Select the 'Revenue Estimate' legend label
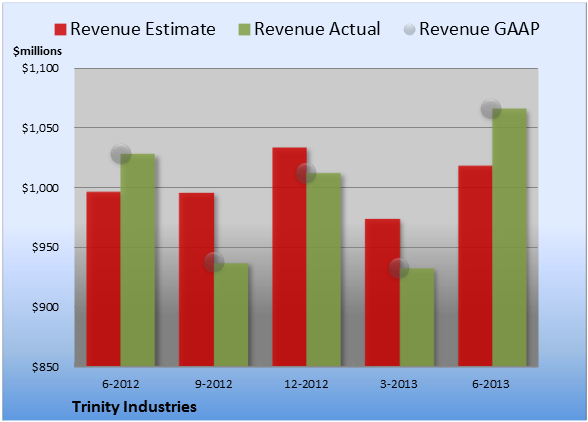This screenshot has width=588, height=422. [x=143, y=29]
